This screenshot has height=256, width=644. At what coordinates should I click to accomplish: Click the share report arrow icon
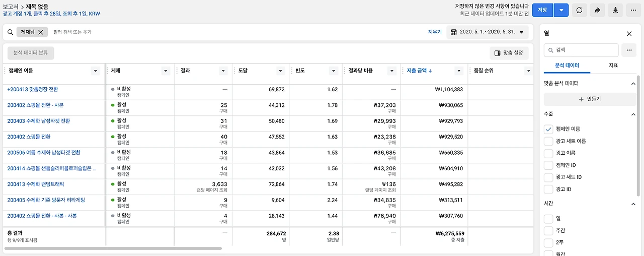pyautogui.click(x=597, y=10)
